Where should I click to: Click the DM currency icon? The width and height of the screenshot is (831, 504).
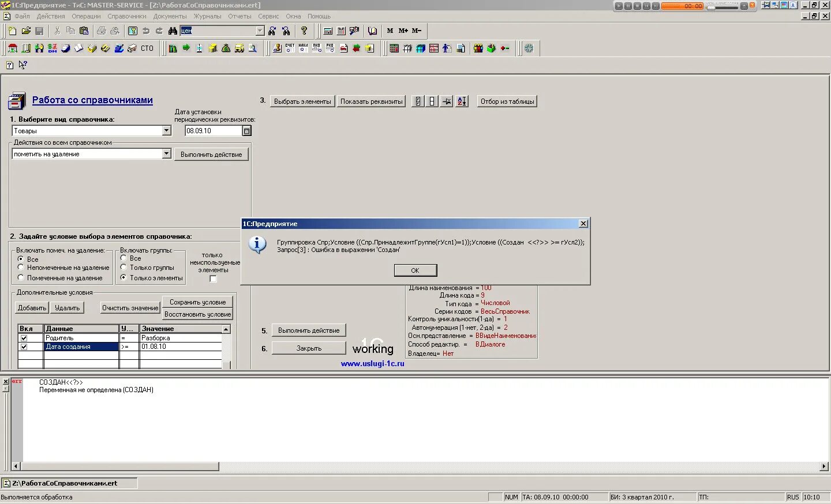click(x=53, y=48)
